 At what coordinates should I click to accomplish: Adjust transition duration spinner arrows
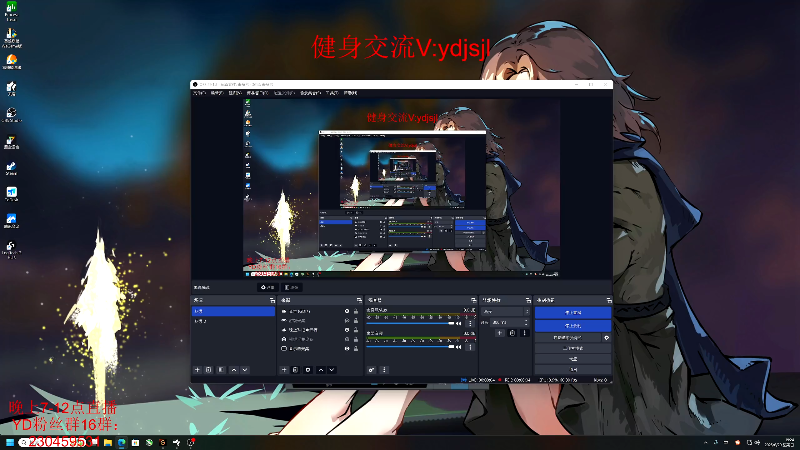(526, 322)
